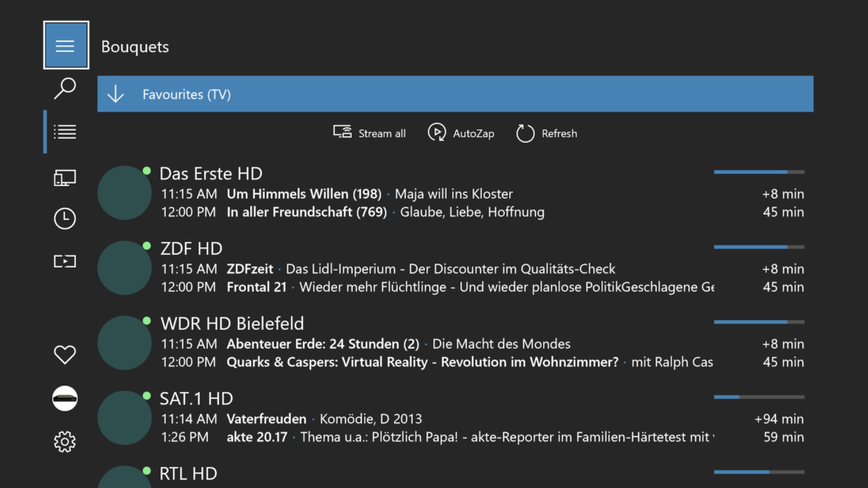Open the recordings playback icon
868x488 pixels.
(65, 261)
